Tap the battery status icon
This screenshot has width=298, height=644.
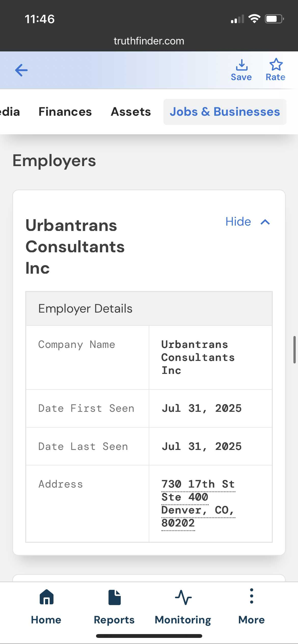(274, 19)
